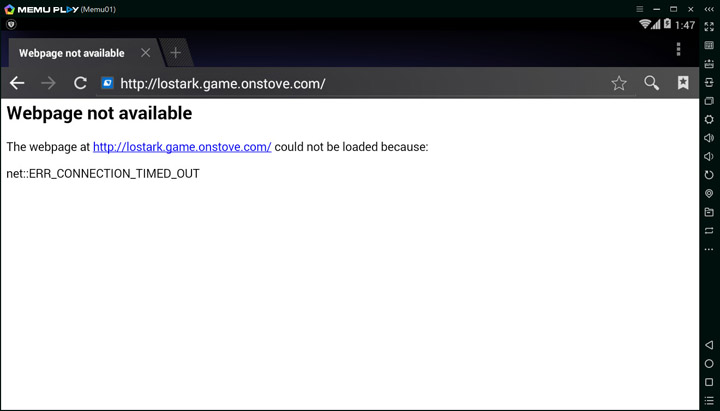Click the shield icon in Android status bar
This screenshot has height=411, width=720.
point(11,24)
